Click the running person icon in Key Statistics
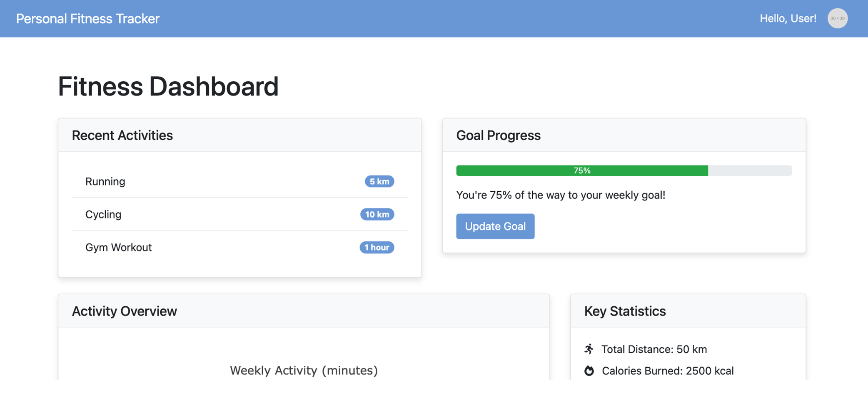The width and height of the screenshot is (868, 396). pos(589,349)
